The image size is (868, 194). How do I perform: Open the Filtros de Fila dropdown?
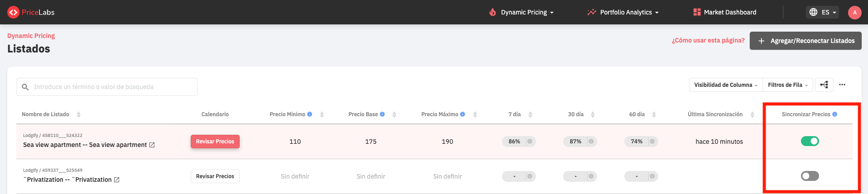coord(787,85)
